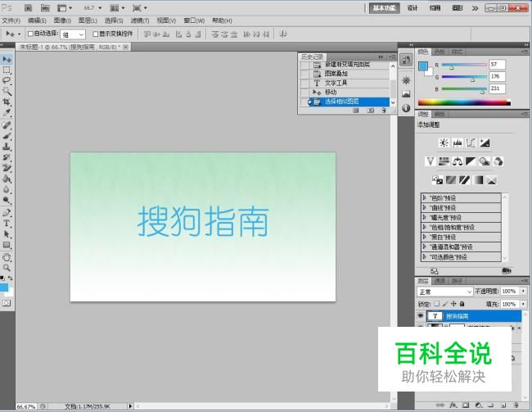Select the Clone Stamp tool
Screen dimensions: 532x412
(7, 147)
